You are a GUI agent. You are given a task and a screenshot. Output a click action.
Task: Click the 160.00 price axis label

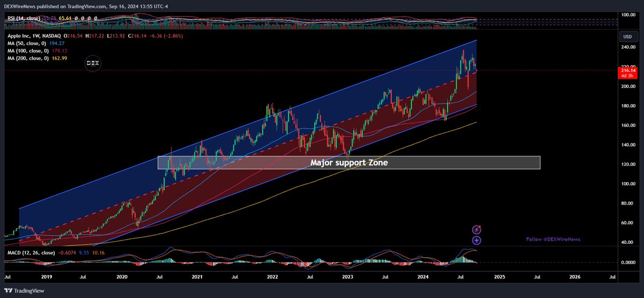click(x=627, y=125)
